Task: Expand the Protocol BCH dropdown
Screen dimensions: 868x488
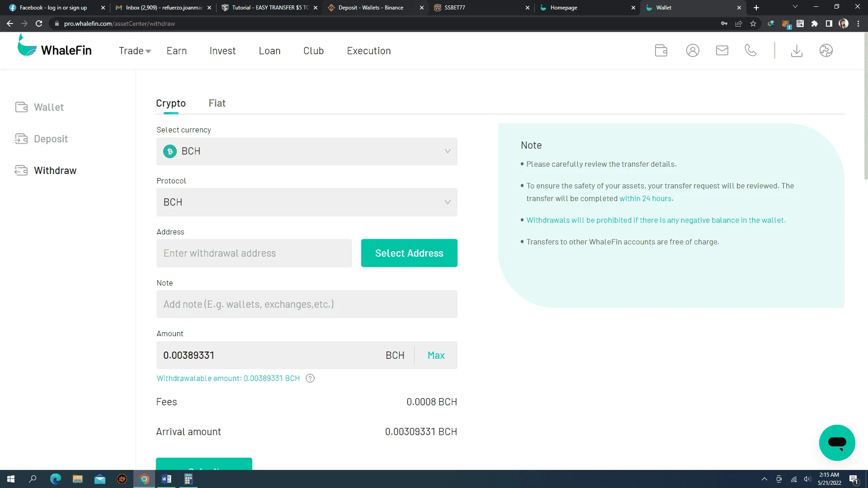Action: coord(307,202)
